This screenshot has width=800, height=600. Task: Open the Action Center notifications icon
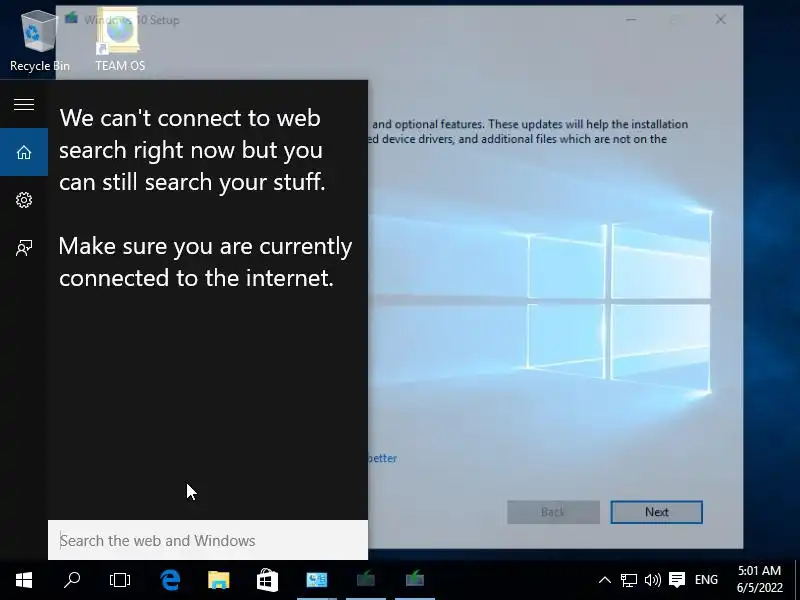677,580
